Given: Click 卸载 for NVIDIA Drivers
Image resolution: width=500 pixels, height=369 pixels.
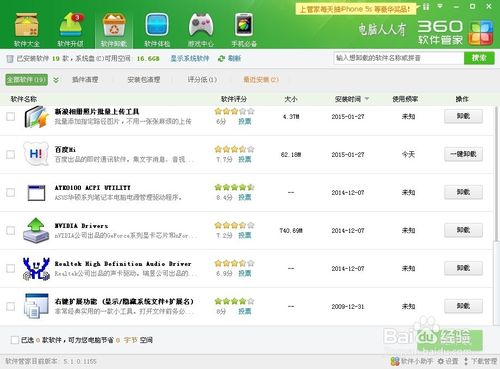Looking at the screenshot, I should point(463,230).
